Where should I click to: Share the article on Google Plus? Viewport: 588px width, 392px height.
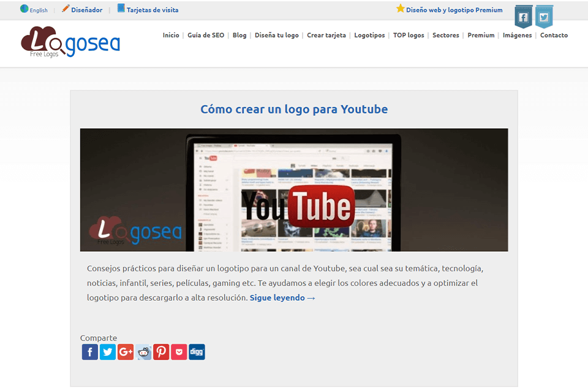click(126, 352)
